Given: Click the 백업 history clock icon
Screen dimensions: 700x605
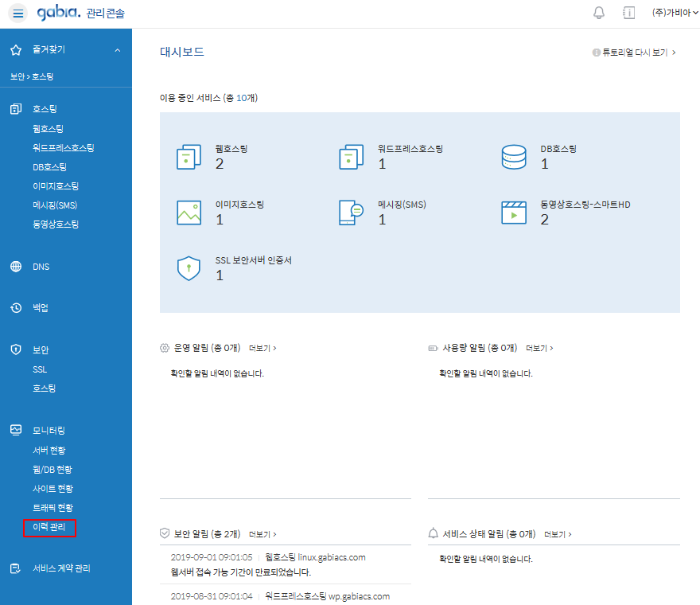Looking at the screenshot, I should [x=16, y=308].
